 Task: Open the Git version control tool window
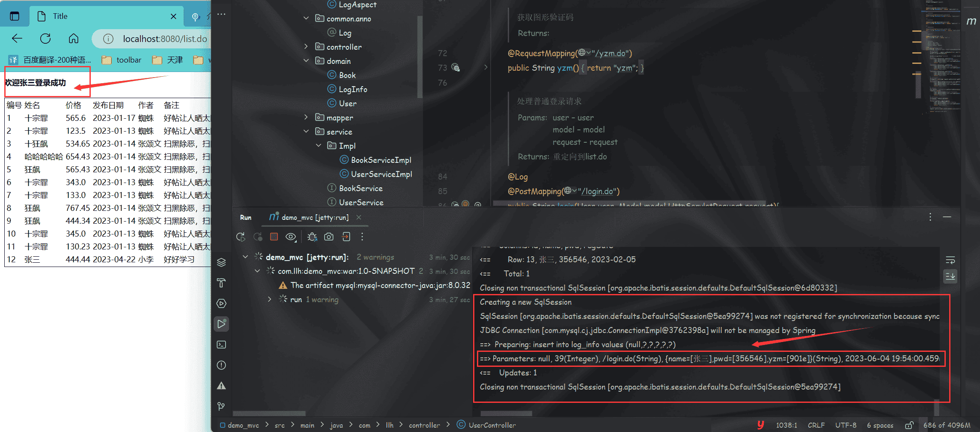click(221, 406)
